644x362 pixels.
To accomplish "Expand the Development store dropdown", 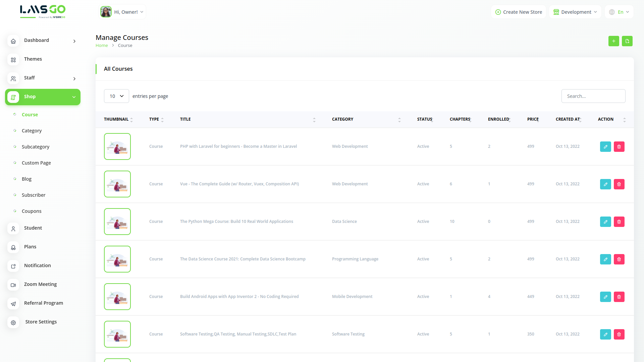I will click(x=575, y=12).
